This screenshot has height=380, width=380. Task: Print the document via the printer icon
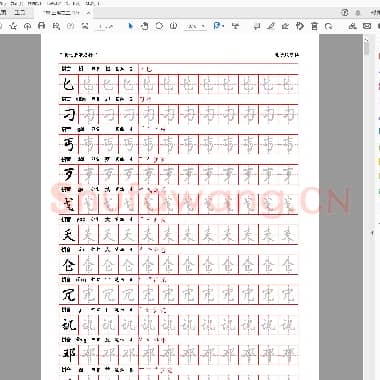pos(42,26)
